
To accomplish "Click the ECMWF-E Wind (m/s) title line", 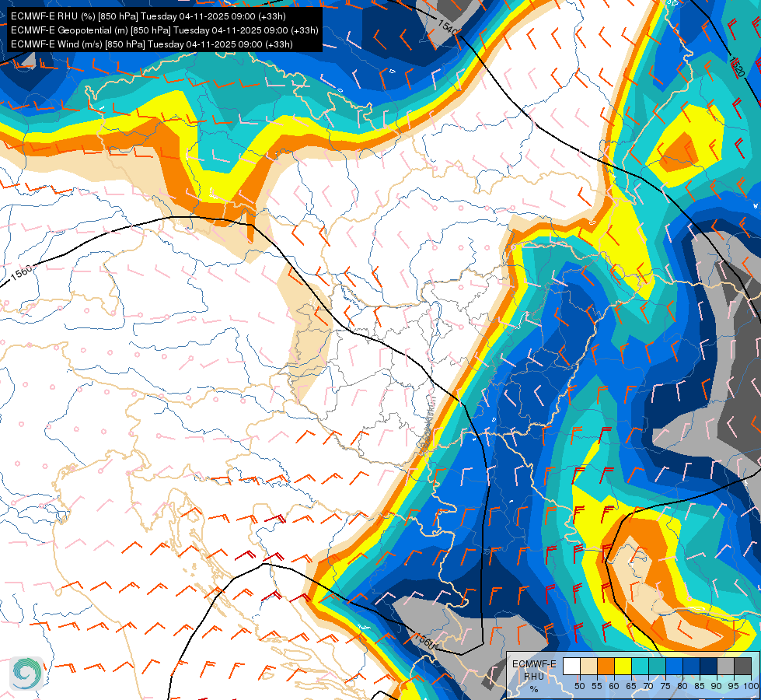I will (x=152, y=44).
